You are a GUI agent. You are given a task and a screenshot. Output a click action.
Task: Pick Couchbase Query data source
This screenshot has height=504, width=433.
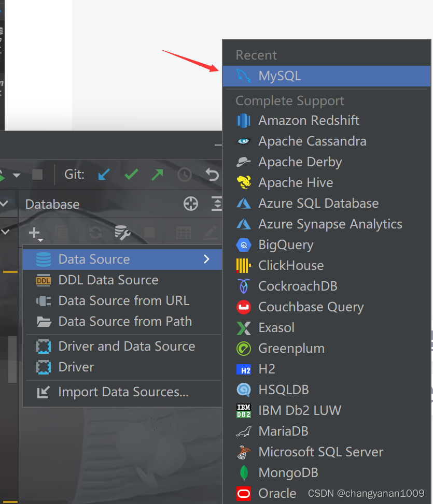pyautogui.click(x=327, y=307)
